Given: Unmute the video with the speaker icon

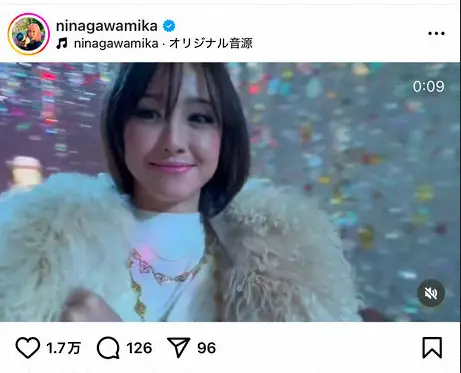Looking at the screenshot, I should click(431, 293).
